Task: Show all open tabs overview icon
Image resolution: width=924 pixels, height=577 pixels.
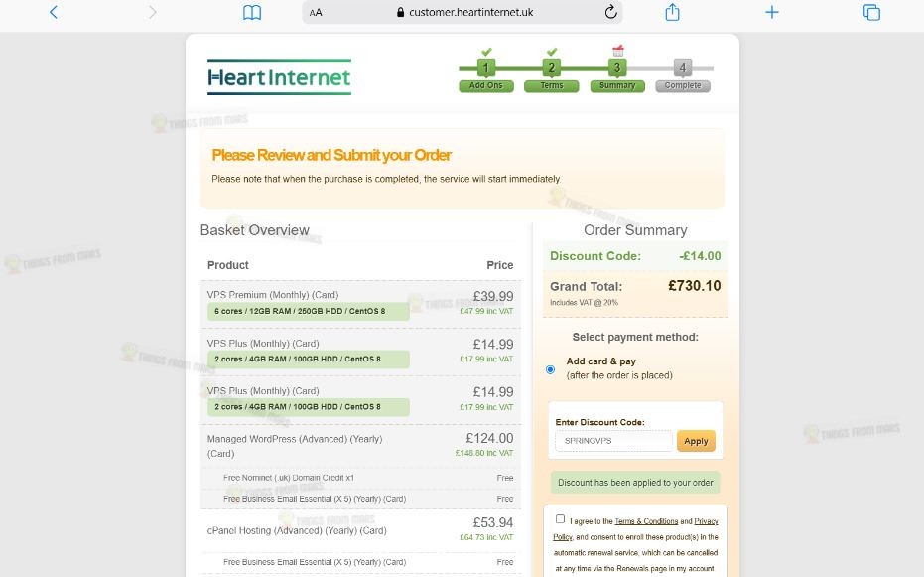Action: (871, 12)
